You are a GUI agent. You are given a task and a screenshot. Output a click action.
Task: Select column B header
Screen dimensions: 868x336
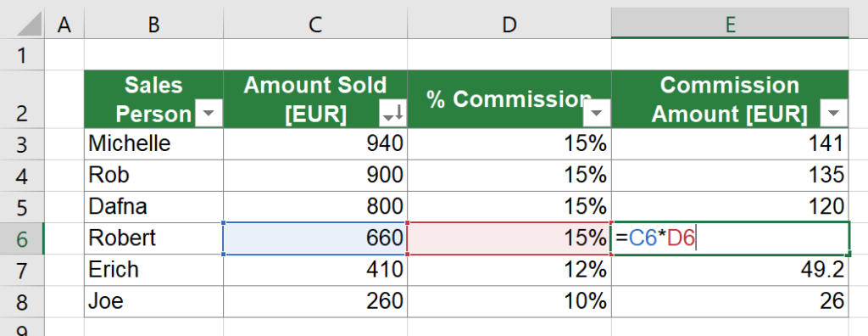[154, 24]
